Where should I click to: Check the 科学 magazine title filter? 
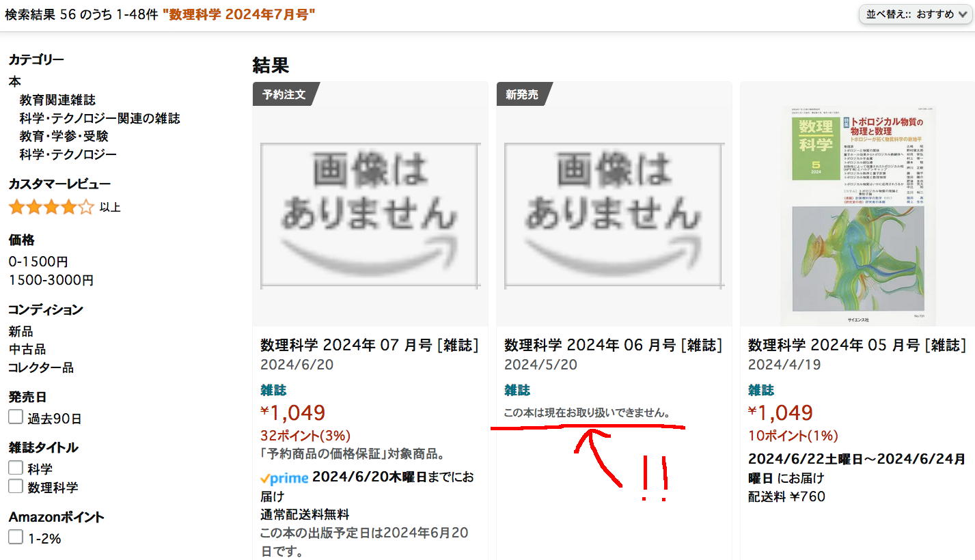16,468
